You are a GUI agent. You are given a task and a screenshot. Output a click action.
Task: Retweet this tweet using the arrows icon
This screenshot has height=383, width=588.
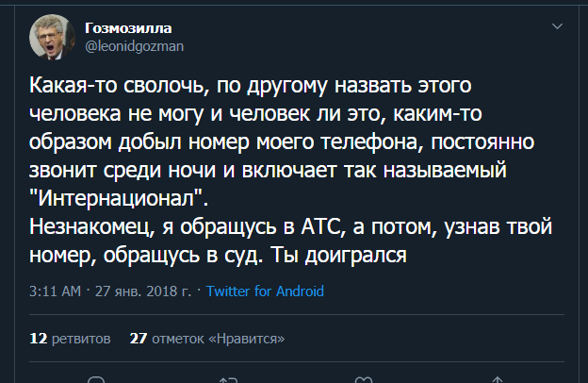point(226,379)
